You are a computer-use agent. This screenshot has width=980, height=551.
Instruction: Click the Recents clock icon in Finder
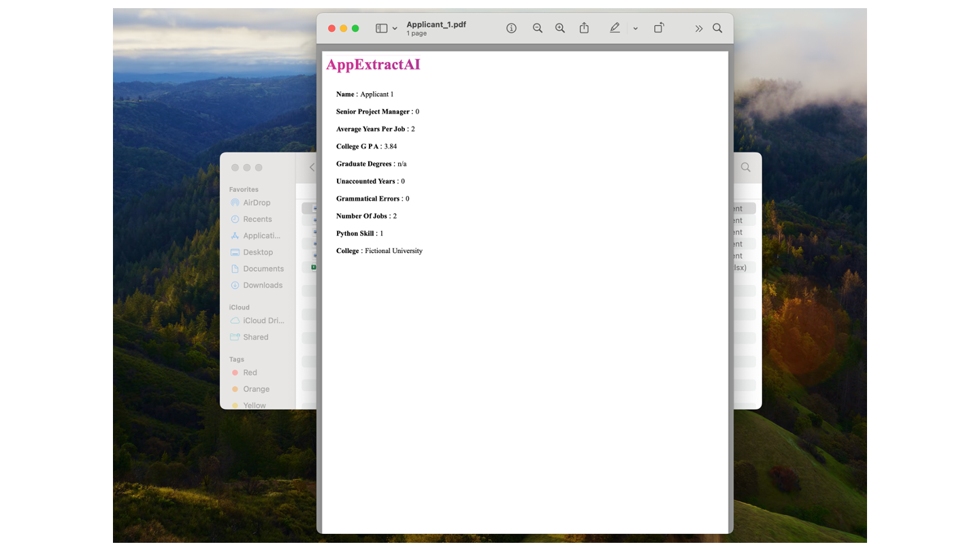click(x=235, y=219)
